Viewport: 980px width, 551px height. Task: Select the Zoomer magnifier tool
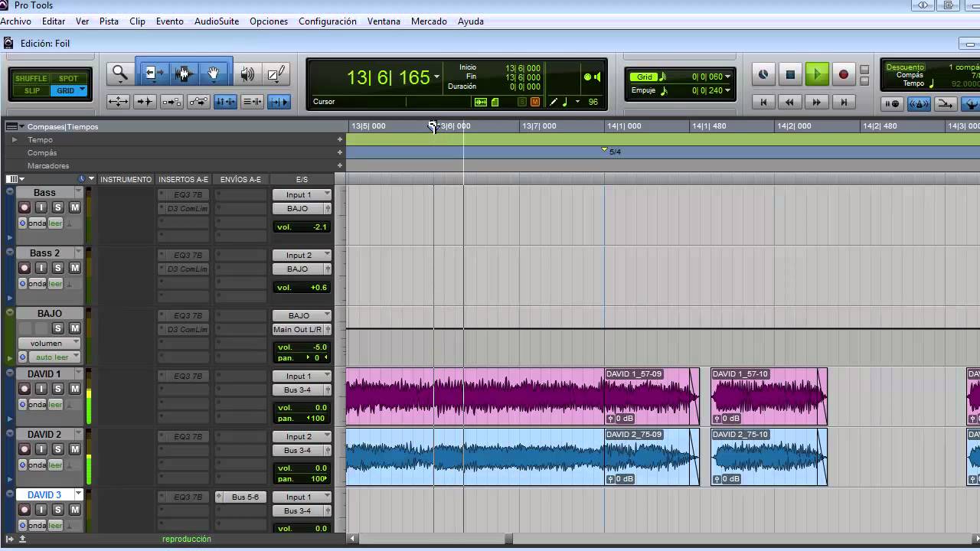pos(120,73)
